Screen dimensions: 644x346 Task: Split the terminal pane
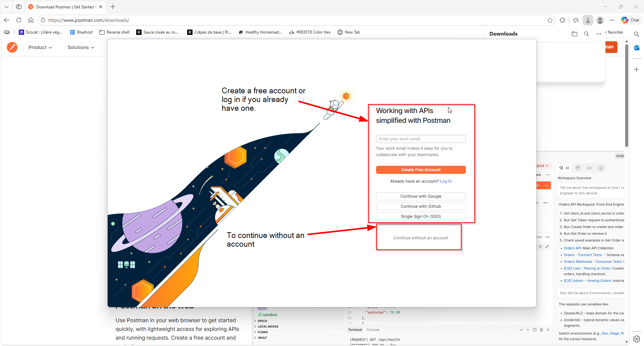[535, 330]
